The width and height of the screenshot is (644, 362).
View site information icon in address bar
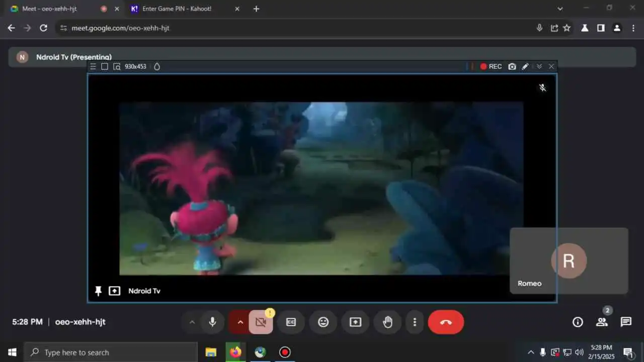point(63,28)
